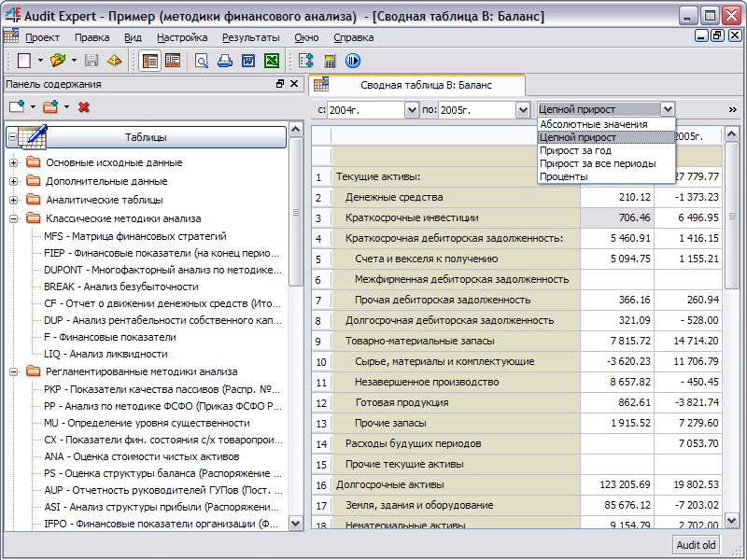The height and width of the screenshot is (560, 747).
Task: Click the blue play-pause round icon
Action: [353, 61]
